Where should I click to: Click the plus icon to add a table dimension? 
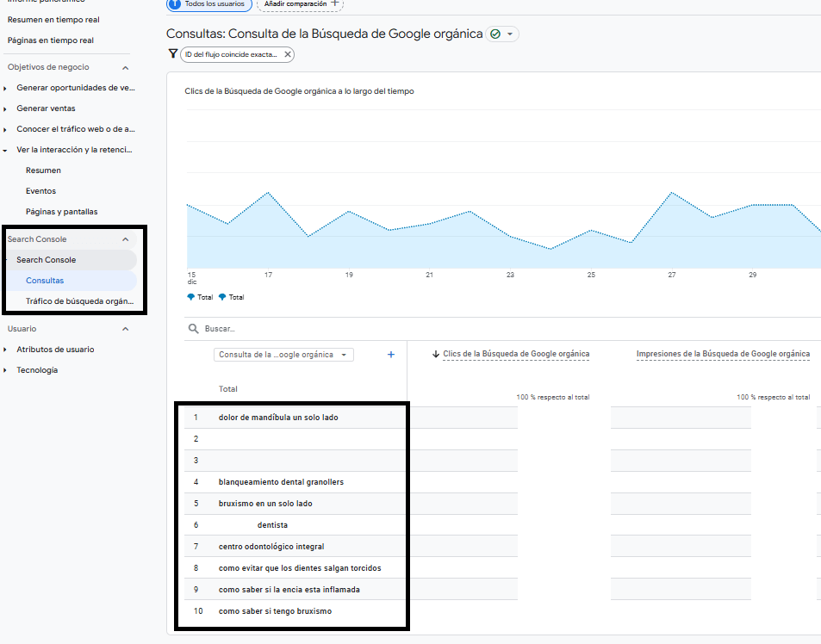tap(391, 354)
